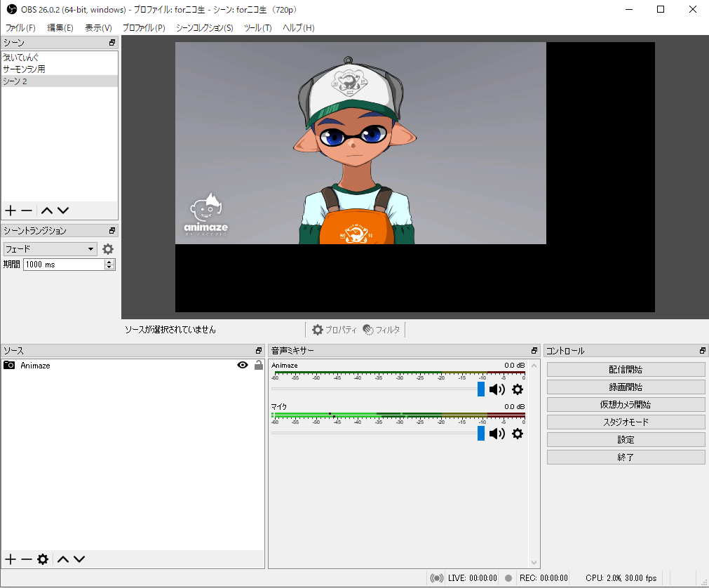This screenshot has width=709, height=588.
Task: Select the サーモンラン用 scene
Action: coord(59,69)
